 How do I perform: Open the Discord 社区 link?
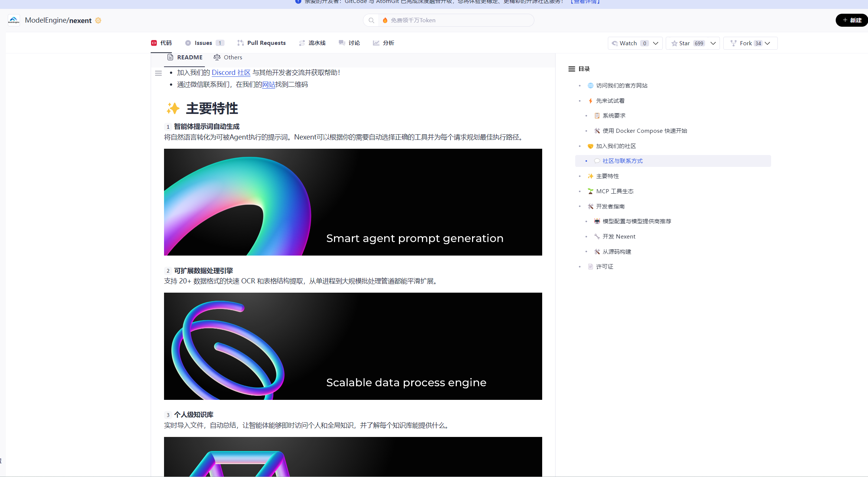click(231, 73)
